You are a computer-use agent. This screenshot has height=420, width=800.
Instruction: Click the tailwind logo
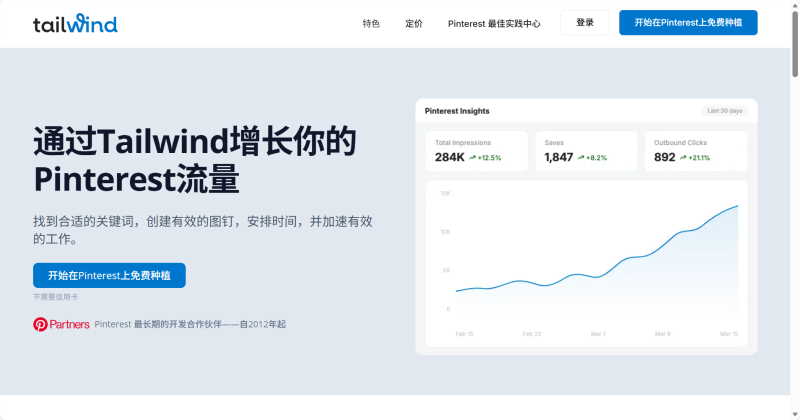pyautogui.click(x=75, y=23)
